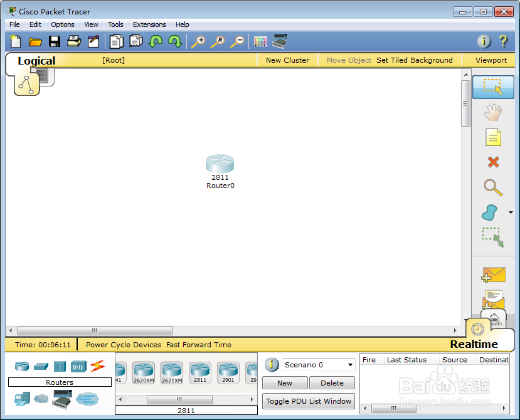520x420 pixels.
Task: Select the Wireless Devices category
Action: (x=78, y=367)
